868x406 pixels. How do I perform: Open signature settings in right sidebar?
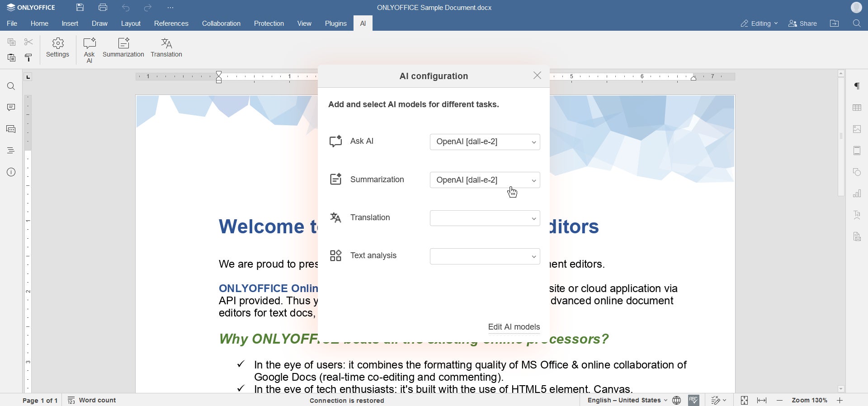tap(857, 236)
